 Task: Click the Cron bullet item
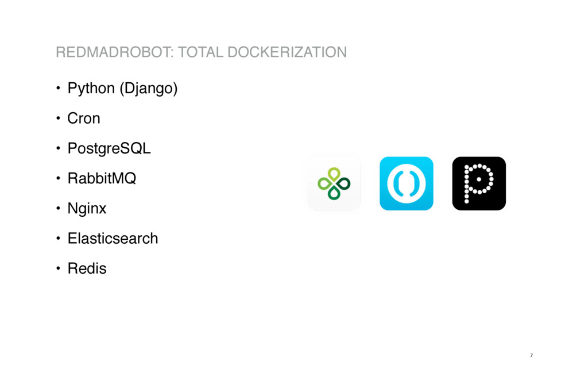coord(84,118)
